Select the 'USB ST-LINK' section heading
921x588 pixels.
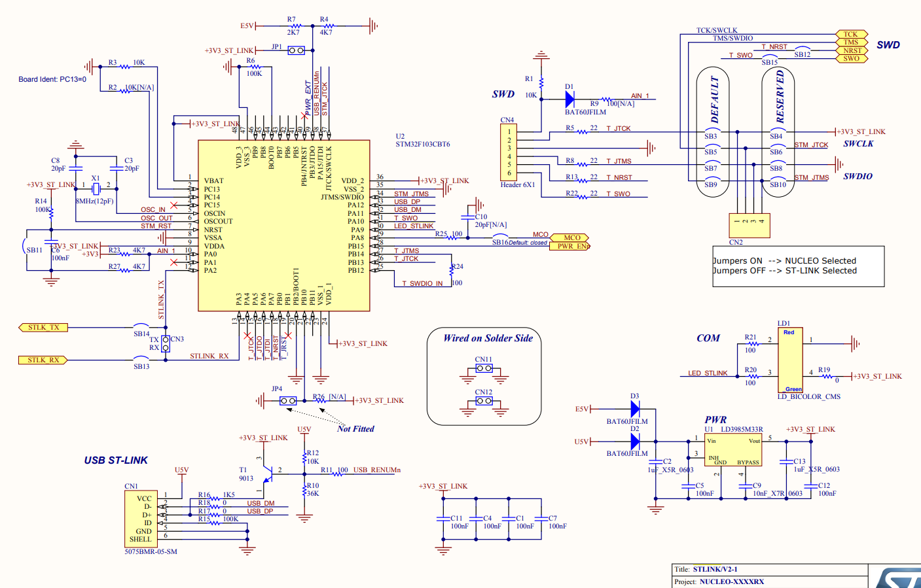[116, 460]
